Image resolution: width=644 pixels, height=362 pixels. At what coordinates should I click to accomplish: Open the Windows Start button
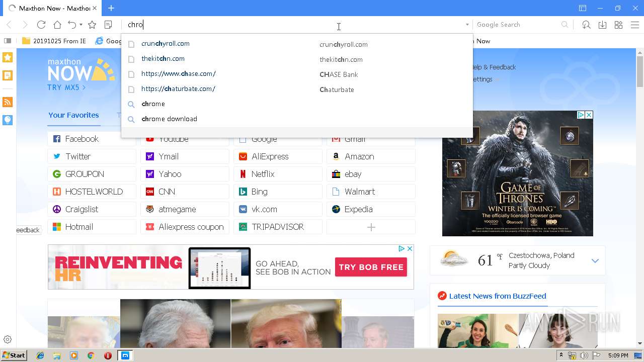pos(14,355)
